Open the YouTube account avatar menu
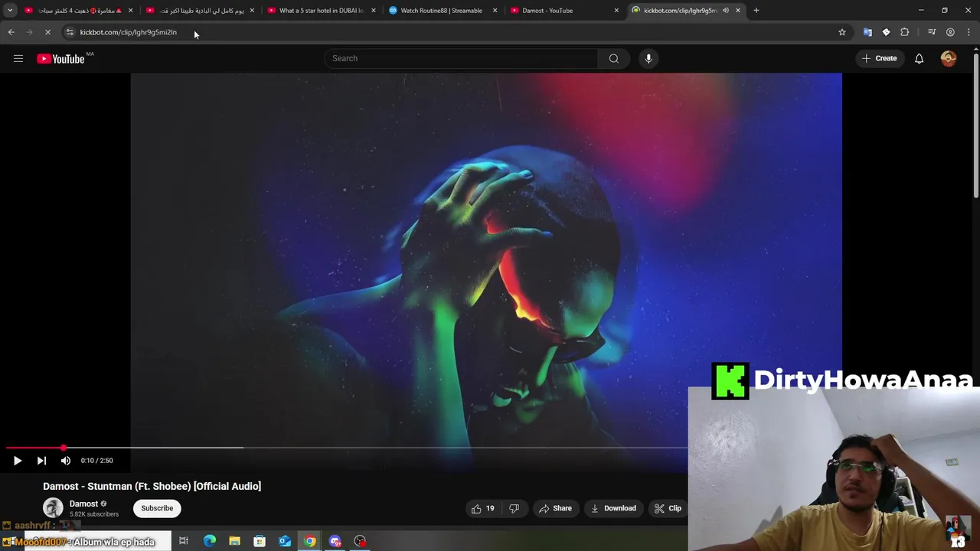Screen dimensions: 980x551 click(x=949, y=58)
